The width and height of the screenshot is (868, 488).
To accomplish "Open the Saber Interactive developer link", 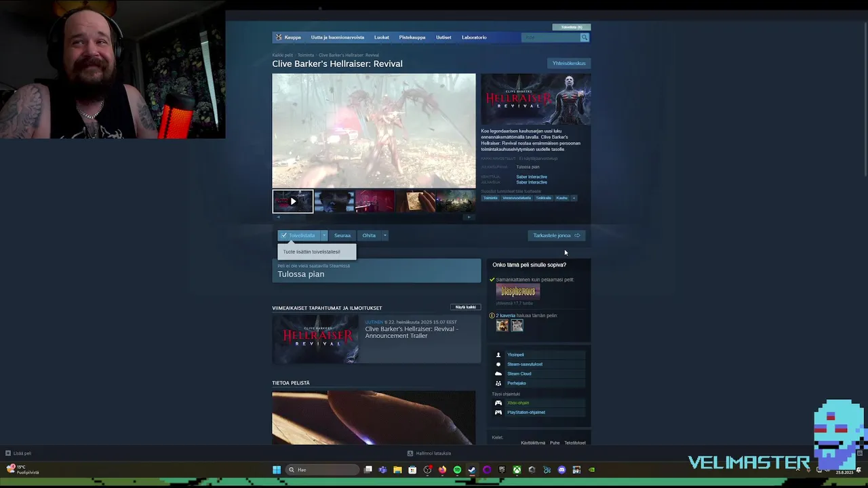I will [532, 177].
